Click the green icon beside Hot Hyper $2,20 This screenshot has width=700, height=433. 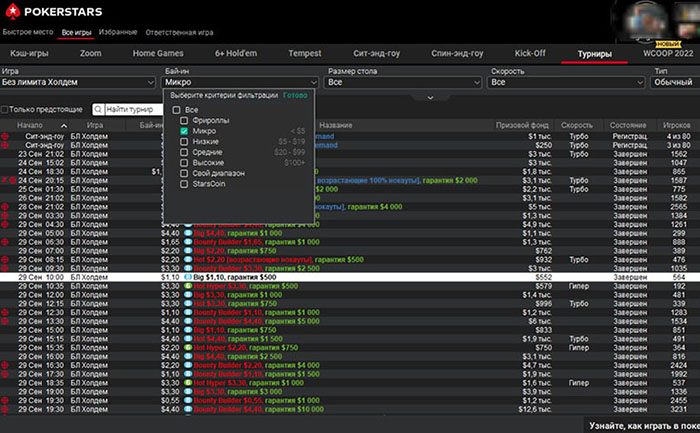coord(188,348)
